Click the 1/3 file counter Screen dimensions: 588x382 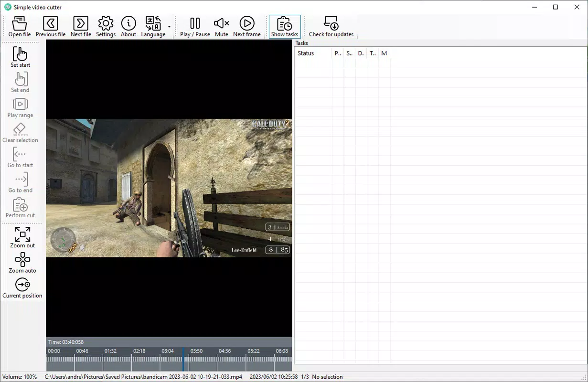click(305, 377)
